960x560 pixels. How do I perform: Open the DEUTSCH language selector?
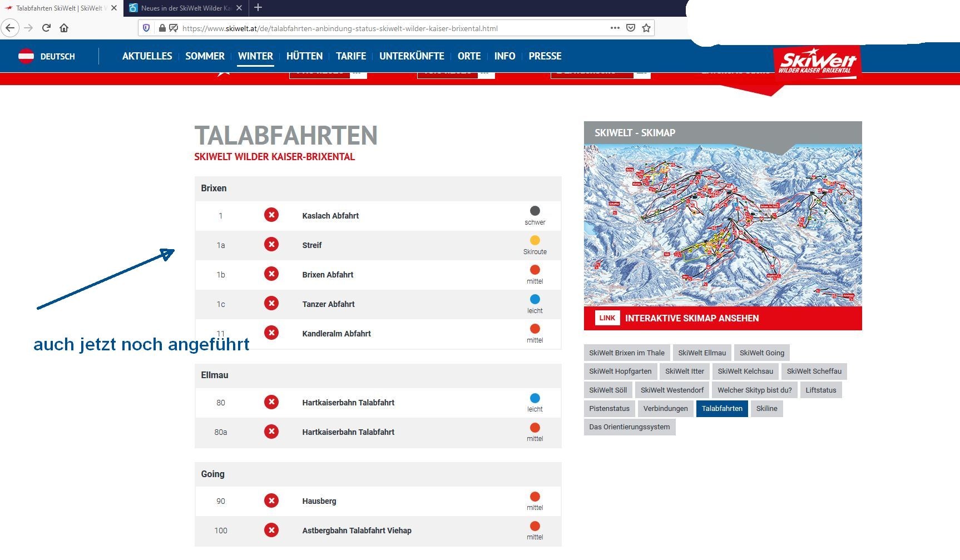(x=57, y=56)
